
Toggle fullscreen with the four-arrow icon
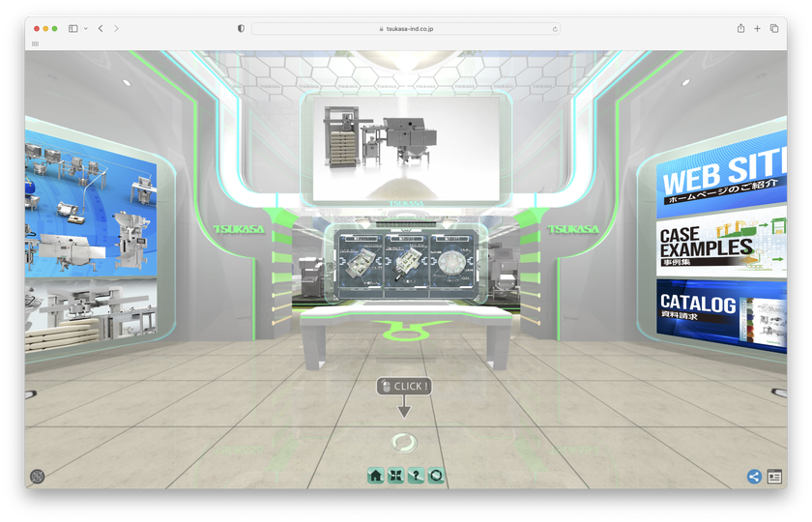click(x=395, y=476)
